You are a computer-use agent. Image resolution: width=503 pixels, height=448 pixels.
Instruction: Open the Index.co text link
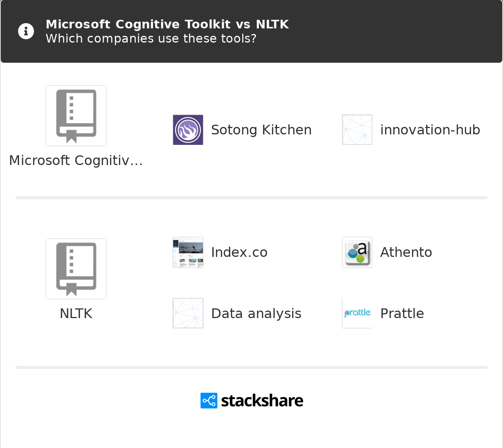(239, 252)
